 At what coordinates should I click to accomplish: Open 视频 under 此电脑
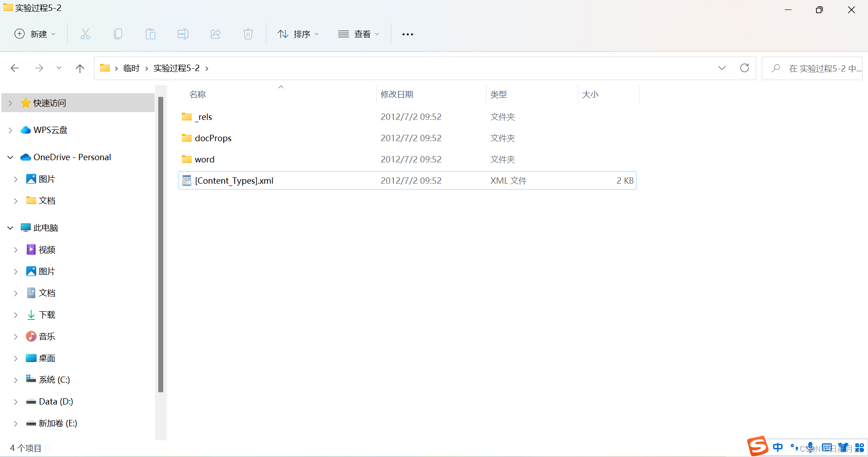coord(47,250)
